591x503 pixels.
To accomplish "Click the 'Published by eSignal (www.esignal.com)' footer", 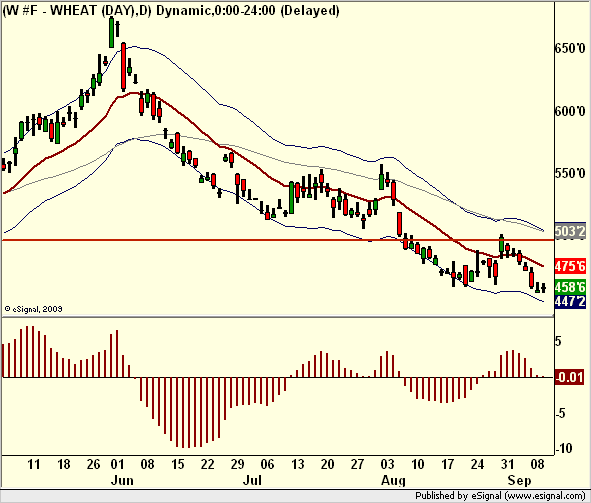I will point(500,495).
